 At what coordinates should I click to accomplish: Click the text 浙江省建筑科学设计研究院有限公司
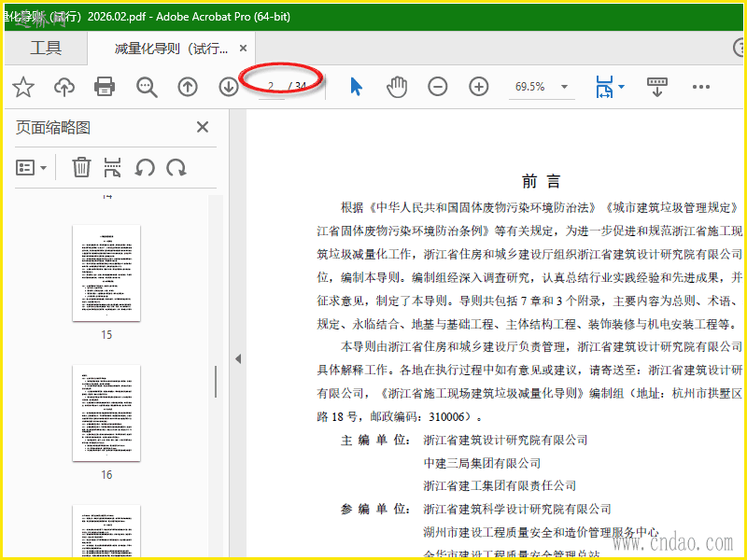517,509
